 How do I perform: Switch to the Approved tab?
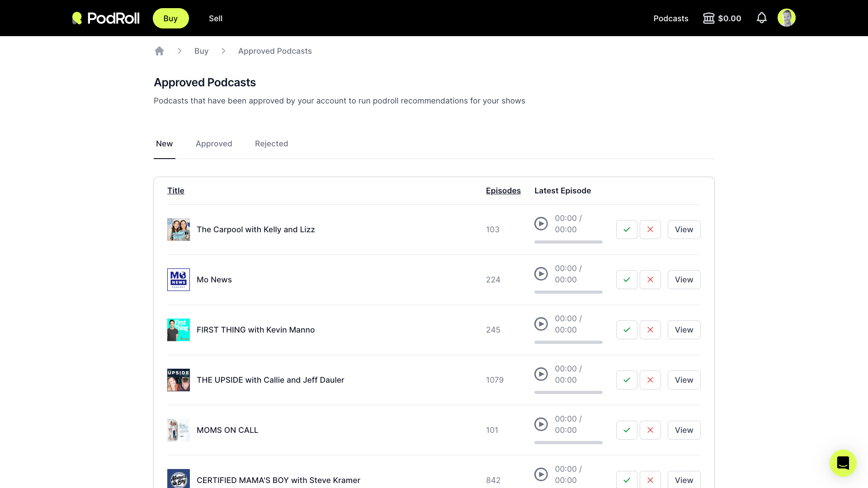pos(214,144)
